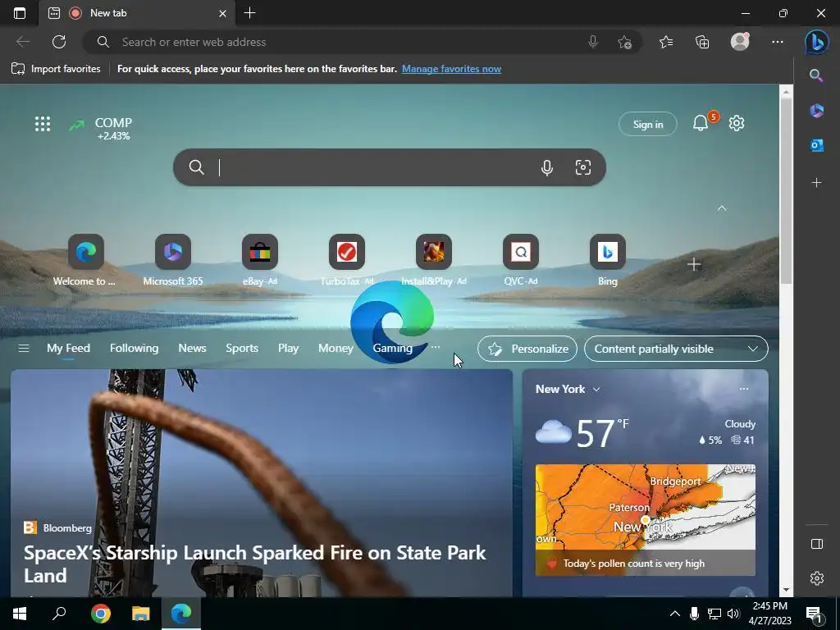Viewport: 840px width, 630px height.
Task: Click the Personalize button
Action: pos(527,349)
